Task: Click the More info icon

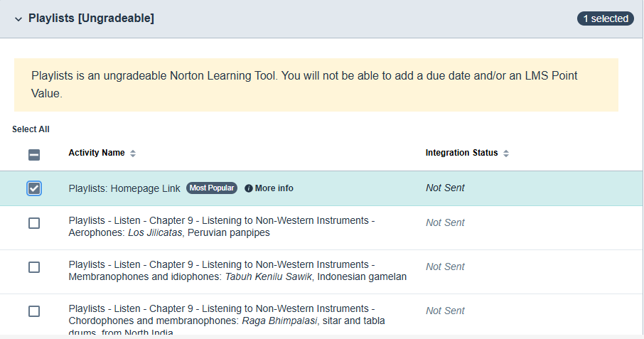Action: 249,188
